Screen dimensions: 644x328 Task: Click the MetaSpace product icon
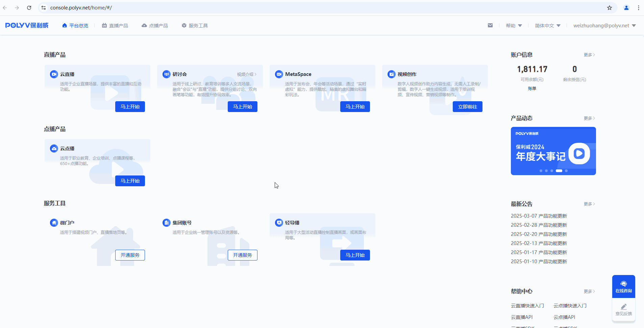coord(279,74)
